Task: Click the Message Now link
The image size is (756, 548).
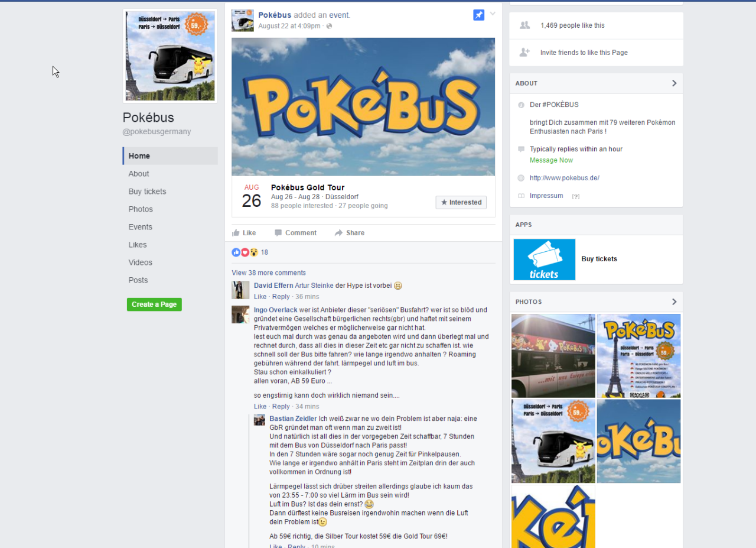Action: coord(551,160)
